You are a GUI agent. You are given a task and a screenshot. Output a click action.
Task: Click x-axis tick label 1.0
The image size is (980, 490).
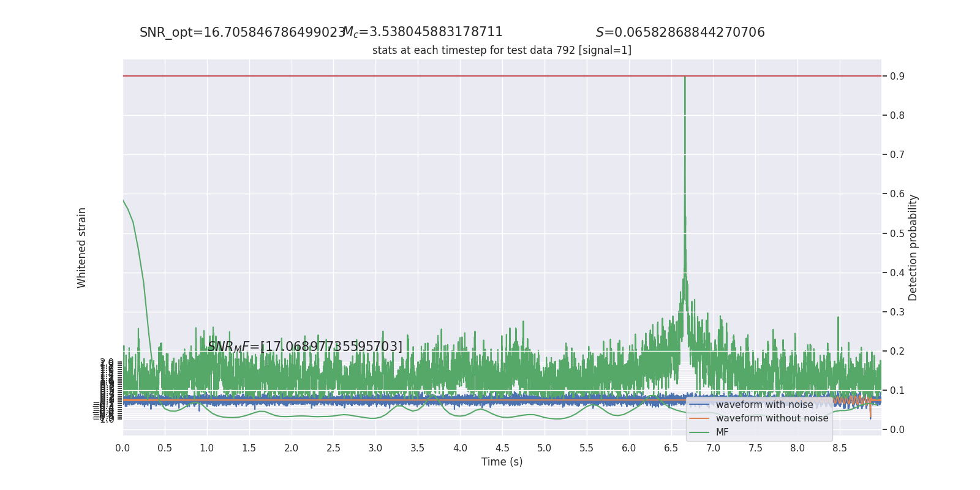pyautogui.click(x=207, y=448)
